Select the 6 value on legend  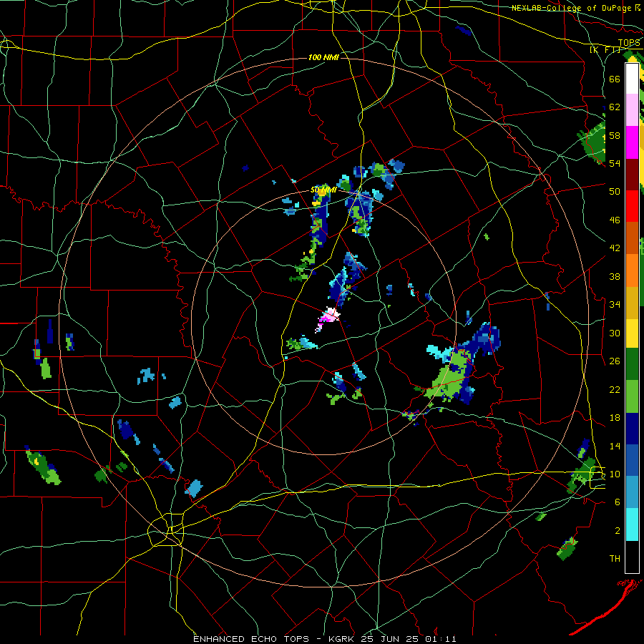[x=618, y=502]
